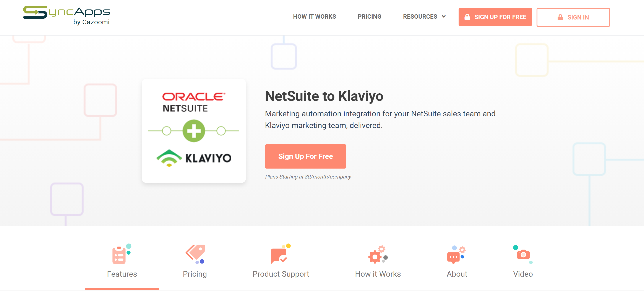
Task: Click the About speech bubble icon
Action: click(x=456, y=255)
